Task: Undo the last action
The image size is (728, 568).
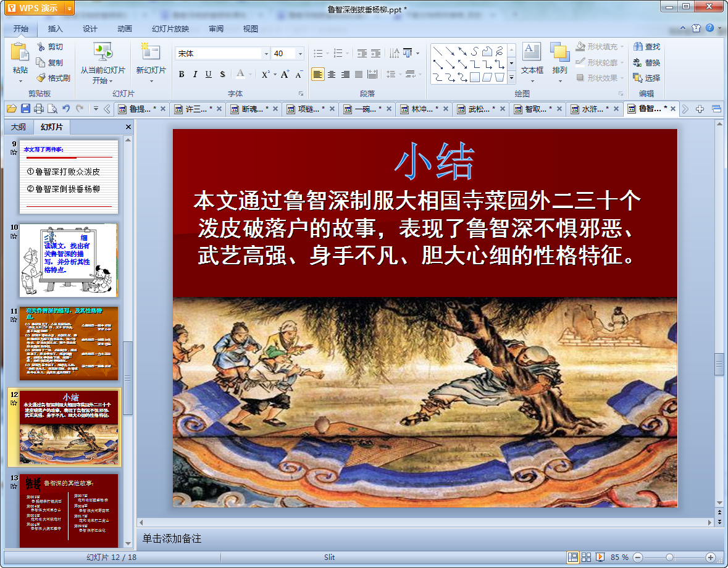Action: (x=66, y=109)
